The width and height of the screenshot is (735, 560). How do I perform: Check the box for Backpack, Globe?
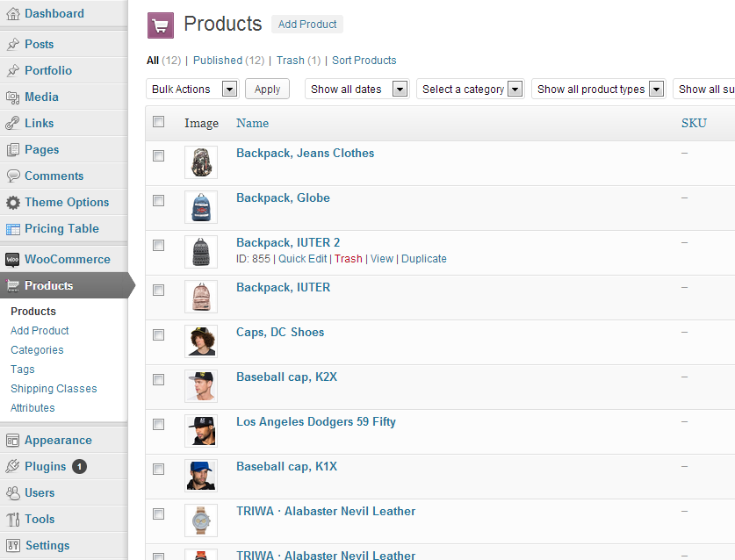pos(159,200)
